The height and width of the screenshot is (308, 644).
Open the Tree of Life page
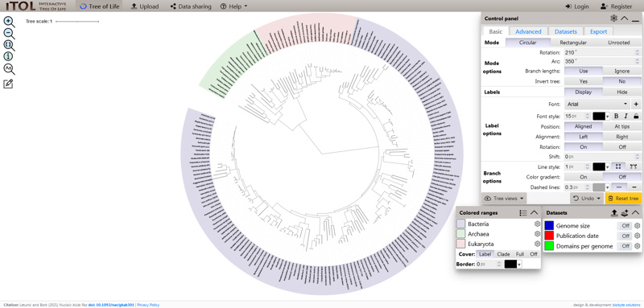(x=99, y=6)
